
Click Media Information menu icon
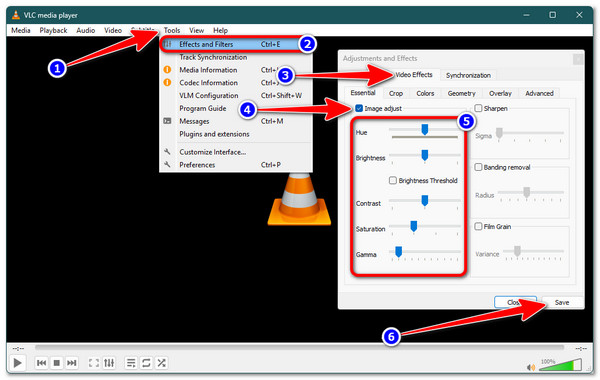point(167,70)
